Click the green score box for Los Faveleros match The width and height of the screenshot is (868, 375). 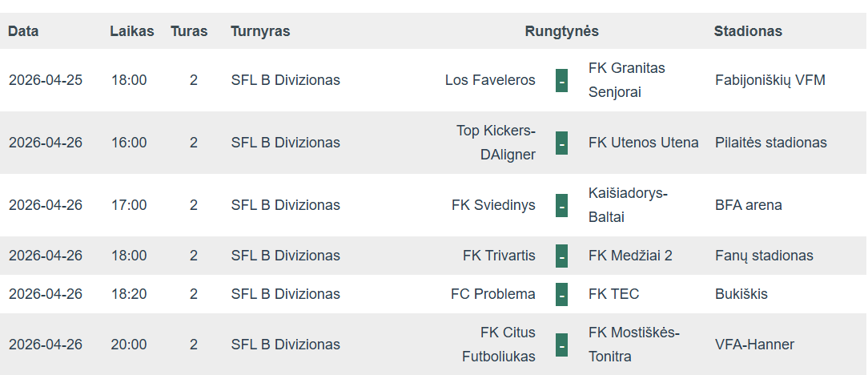tap(561, 80)
